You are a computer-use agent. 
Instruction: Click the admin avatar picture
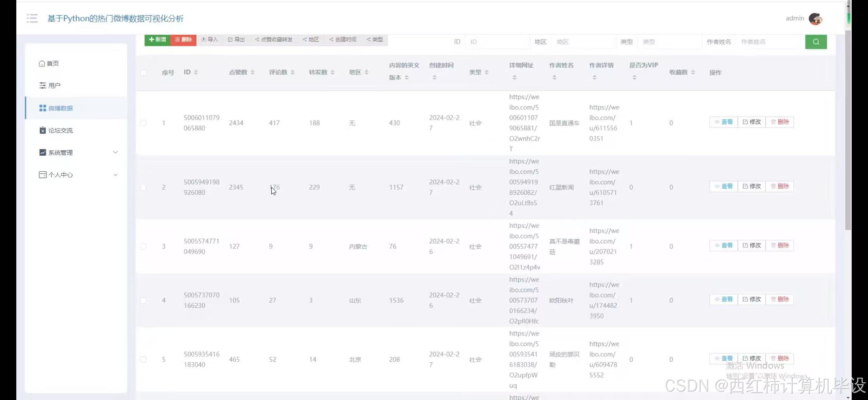815,19
